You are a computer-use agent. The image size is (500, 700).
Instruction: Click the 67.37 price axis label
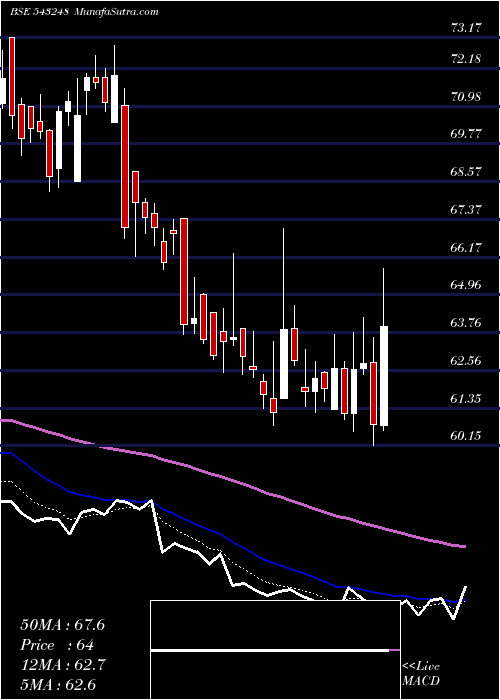(466, 210)
